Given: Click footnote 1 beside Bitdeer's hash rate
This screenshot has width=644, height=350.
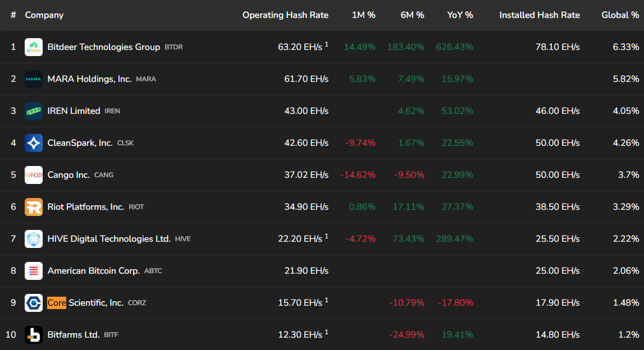Looking at the screenshot, I should tap(327, 44).
